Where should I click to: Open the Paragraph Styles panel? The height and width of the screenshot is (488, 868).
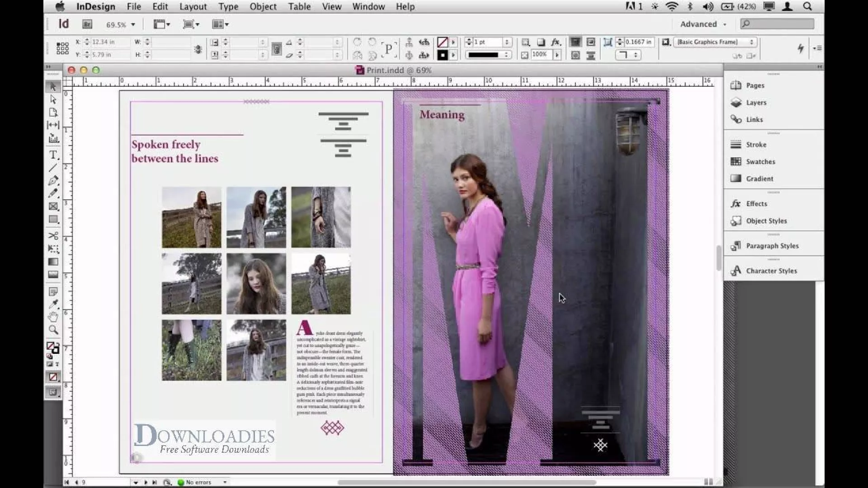[772, 246]
